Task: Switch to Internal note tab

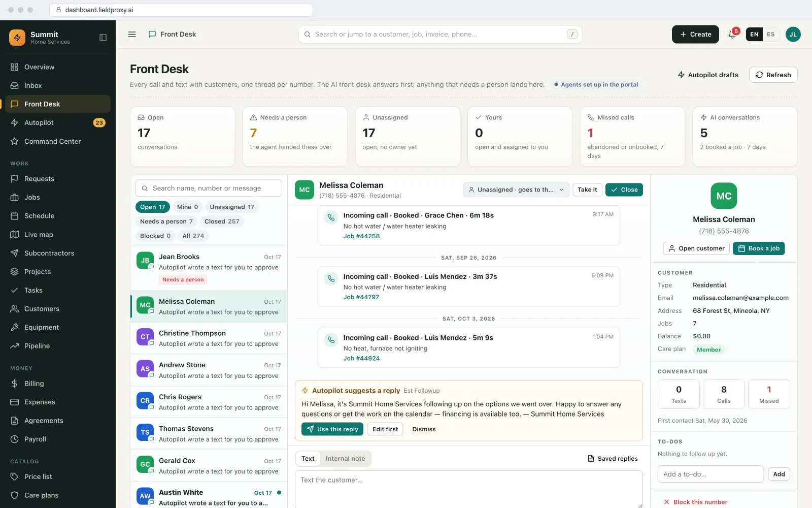Action: tap(345, 459)
